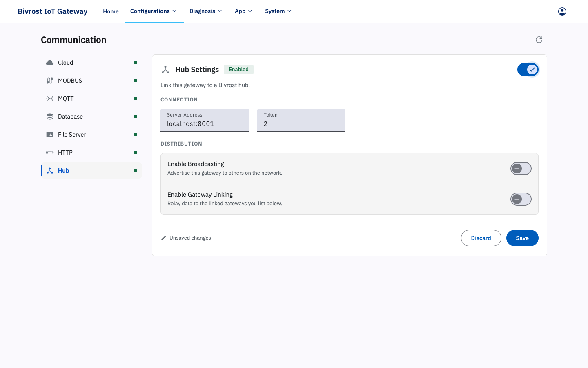Toggle Enable Broadcasting switch
The image size is (588, 368).
coord(521,168)
